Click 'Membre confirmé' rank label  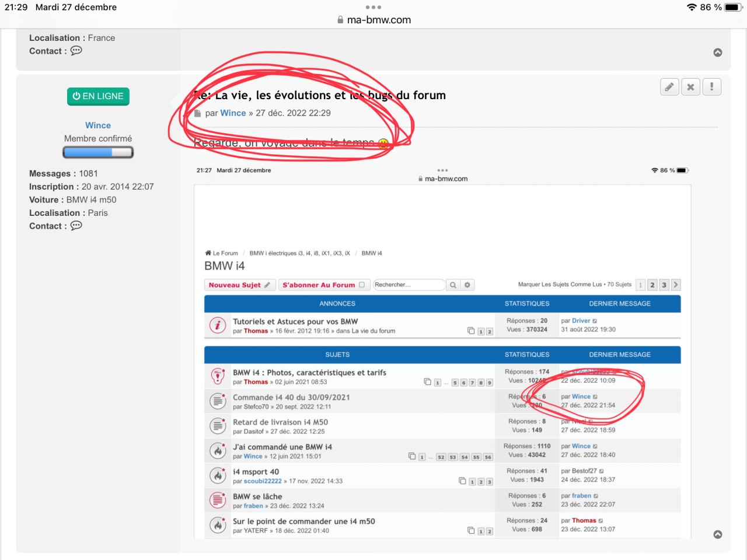pyautogui.click(x=98, y=139)
